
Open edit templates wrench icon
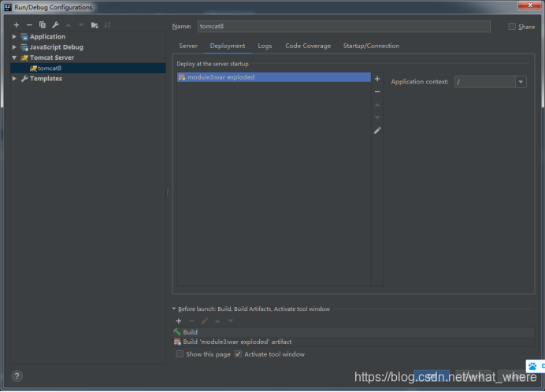56,25
